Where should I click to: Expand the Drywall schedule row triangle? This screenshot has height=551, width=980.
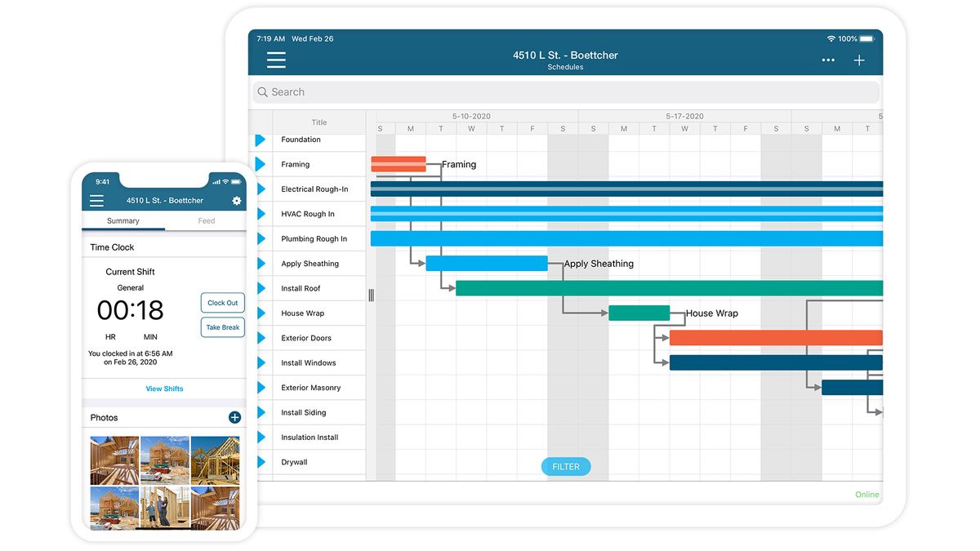click(260, 461)
